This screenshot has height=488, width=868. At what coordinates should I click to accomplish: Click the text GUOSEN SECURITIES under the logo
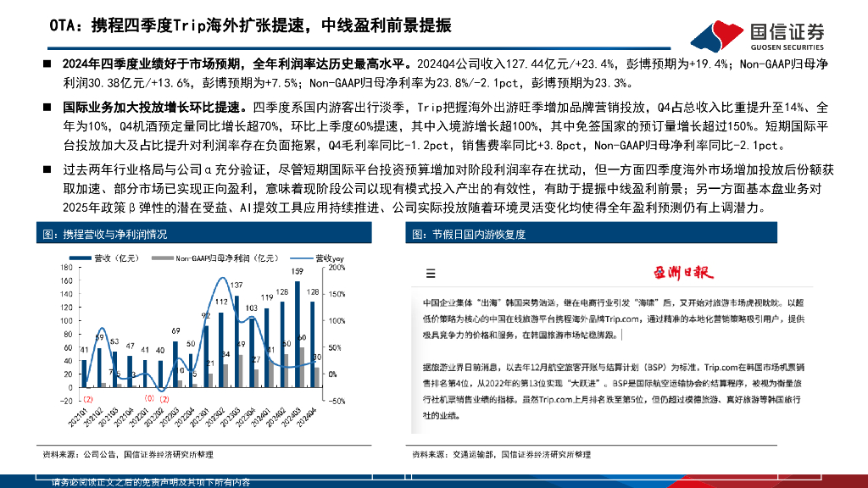pos(787,47)
